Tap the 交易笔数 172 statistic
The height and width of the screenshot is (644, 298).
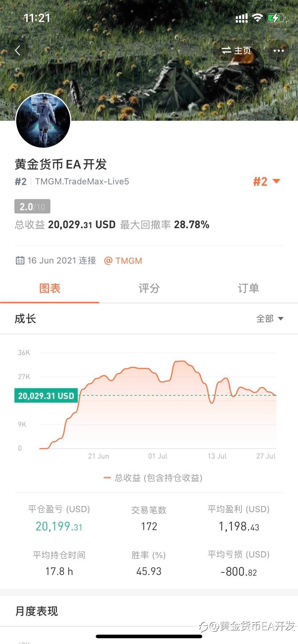coord(149,519)
